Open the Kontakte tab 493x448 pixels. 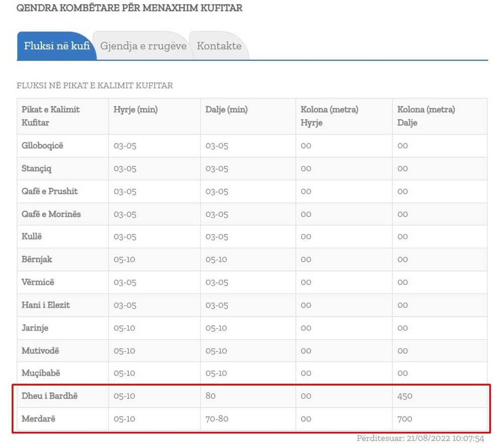pyautogui.click(x=219, y=46)
